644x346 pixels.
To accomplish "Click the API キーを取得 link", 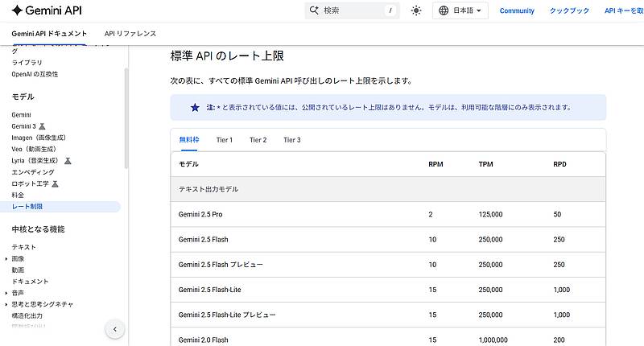I will pos(624,10).
